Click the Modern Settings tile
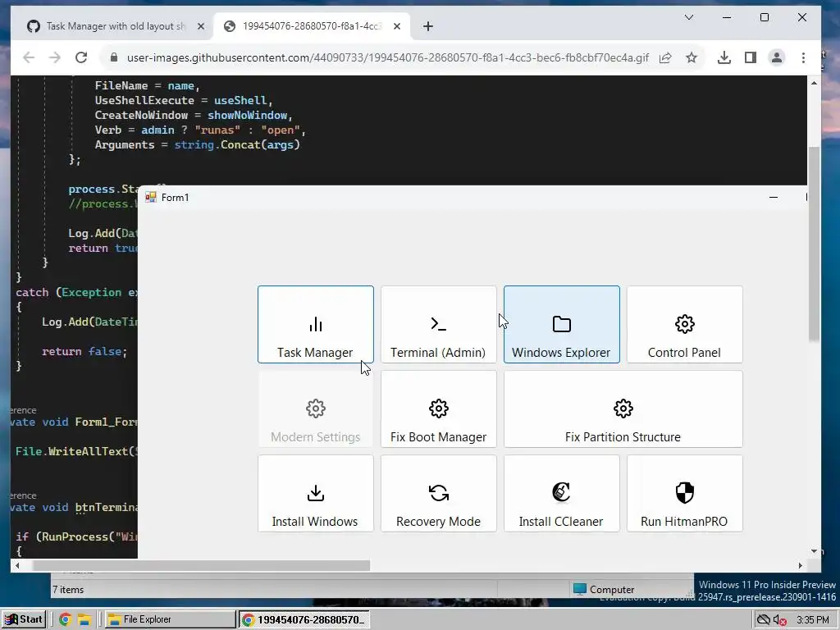Viewport: 840px width, 630px height. [316, 409]
